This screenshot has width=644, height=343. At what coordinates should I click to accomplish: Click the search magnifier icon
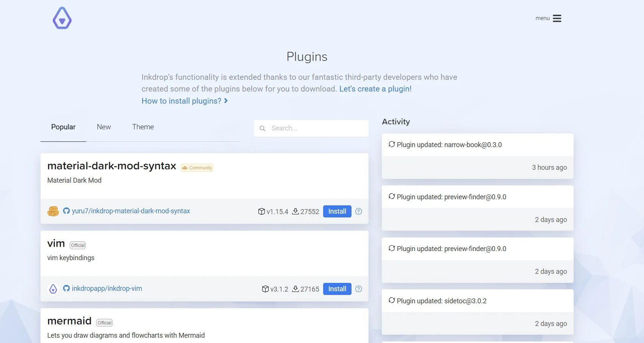(x=262, y=129)
